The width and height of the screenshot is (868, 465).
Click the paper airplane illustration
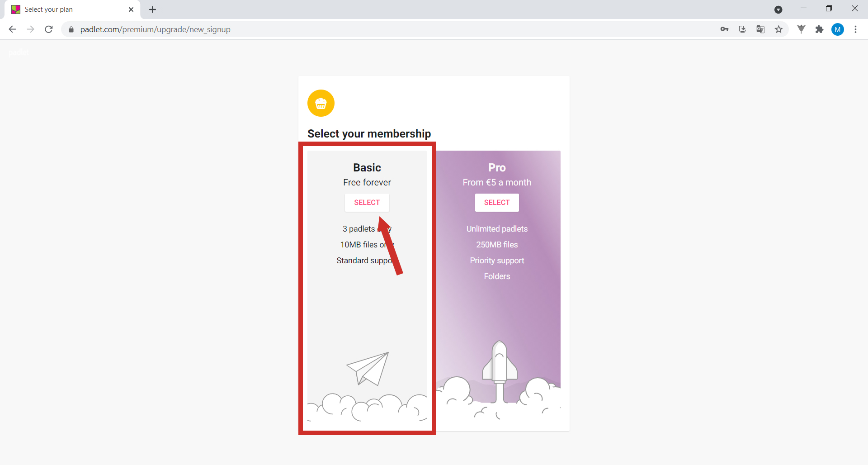[368, 369]
